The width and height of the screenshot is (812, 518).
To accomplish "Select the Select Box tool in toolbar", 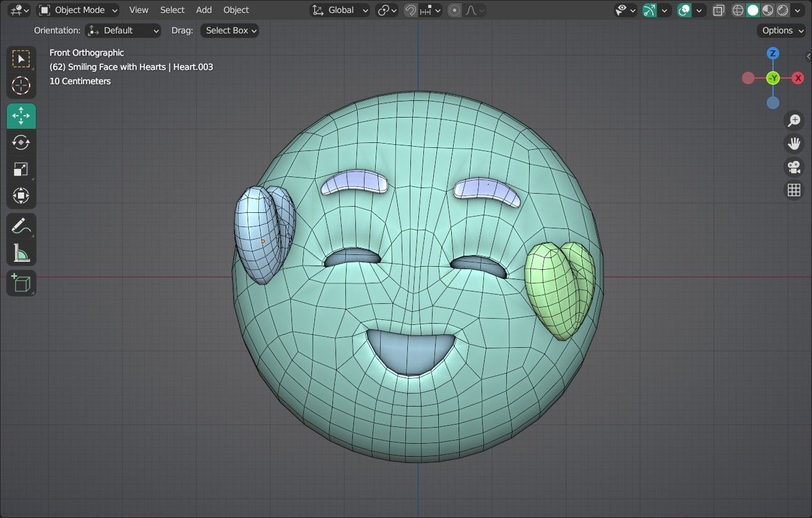I will point(21,59).
